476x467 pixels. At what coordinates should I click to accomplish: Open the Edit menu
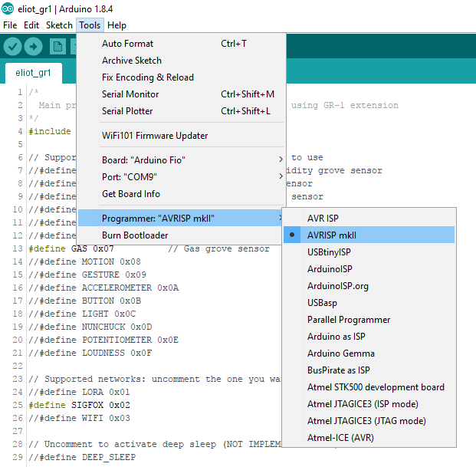coord(31,25)
